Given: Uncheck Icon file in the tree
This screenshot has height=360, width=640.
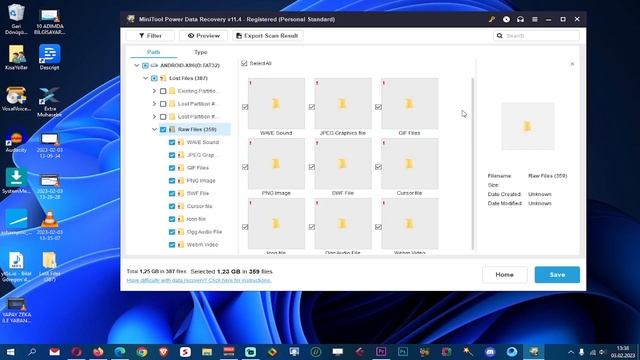Looking at the screenshot, I should (172, 219).
